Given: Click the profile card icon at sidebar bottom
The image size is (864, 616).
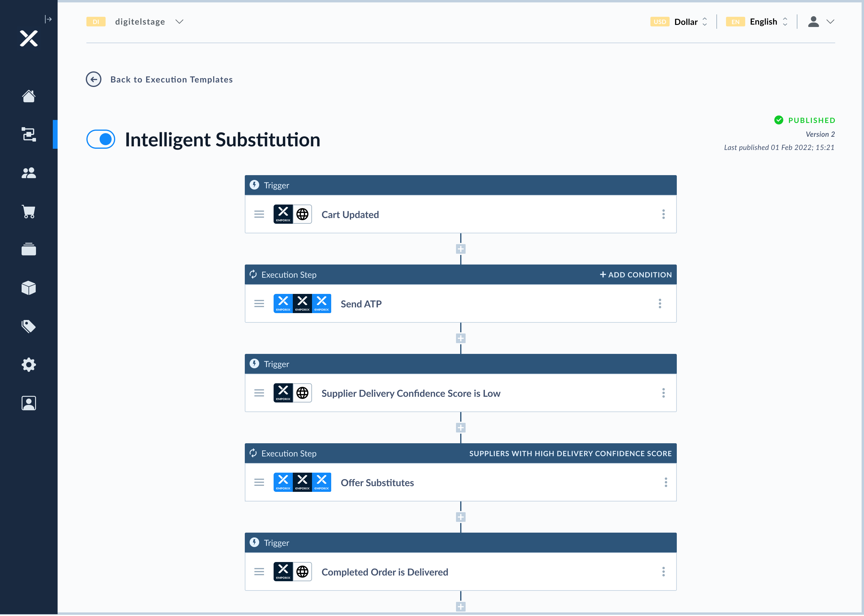Looking at the screenshot, I should pos(28,403).
